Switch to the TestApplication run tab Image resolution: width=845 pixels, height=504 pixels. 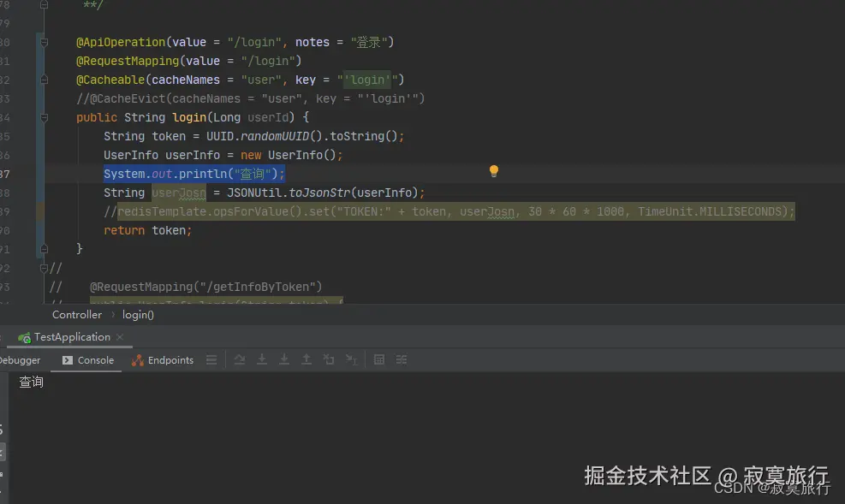pos(72,337)
